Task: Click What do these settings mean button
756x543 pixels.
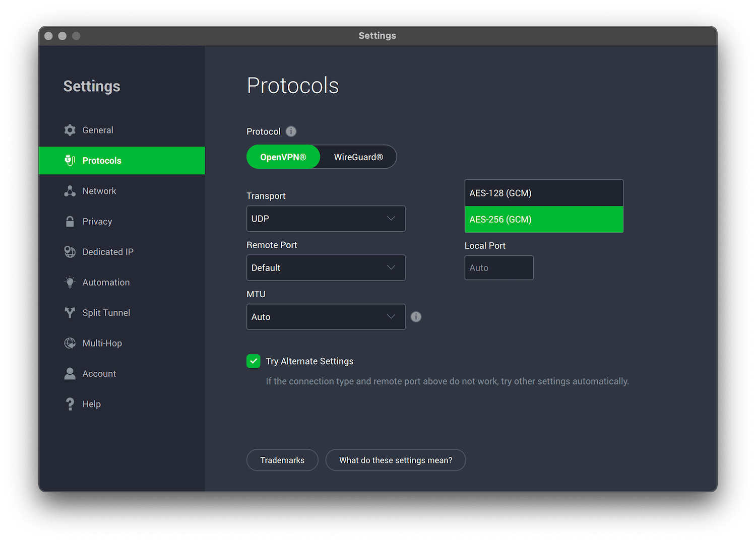Action: point(396,460)
